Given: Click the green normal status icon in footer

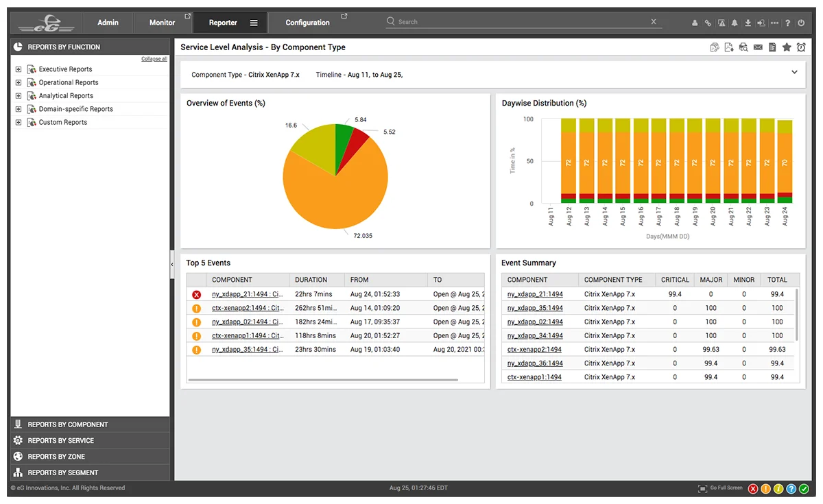Looking at the screenshot, I should (x=804, y=489).
